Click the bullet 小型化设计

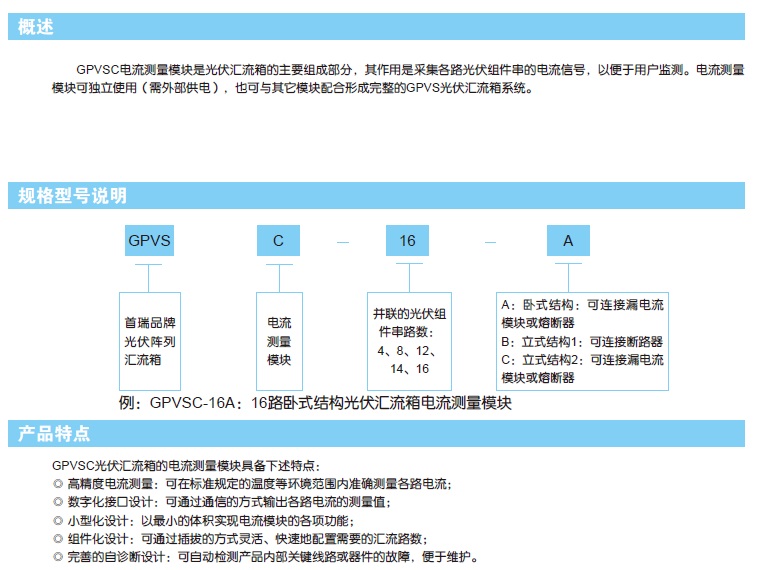click(211, 521)
